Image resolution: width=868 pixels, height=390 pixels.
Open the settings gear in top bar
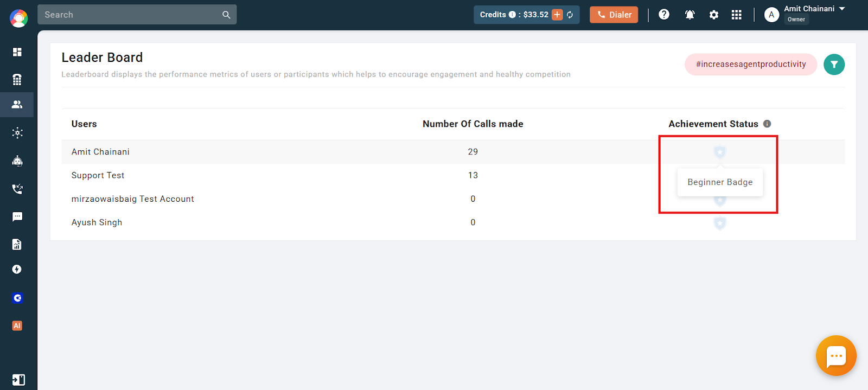coord(714,15)
